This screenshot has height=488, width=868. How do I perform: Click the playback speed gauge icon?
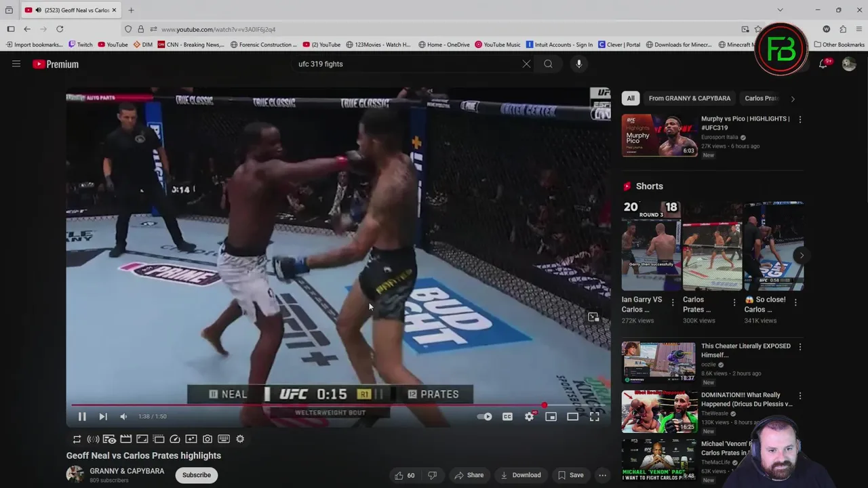click(x=175, y=439)
